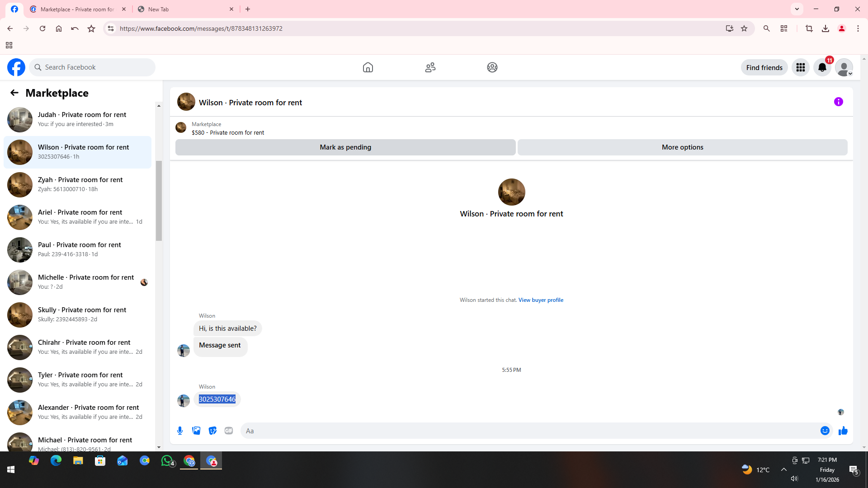The height and width of the screenshot is (488, 868).
Task: Switch to the New Tab tab
Action: click(x=185, y=9)
